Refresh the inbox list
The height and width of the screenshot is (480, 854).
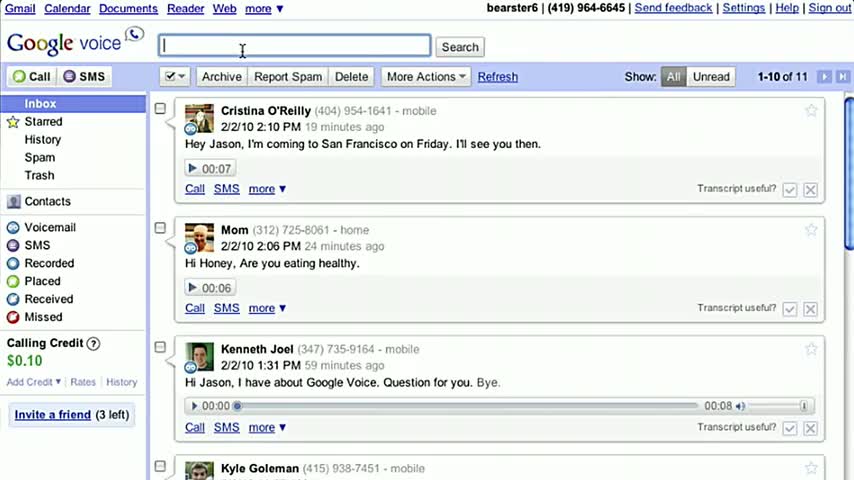pos(498,77)
